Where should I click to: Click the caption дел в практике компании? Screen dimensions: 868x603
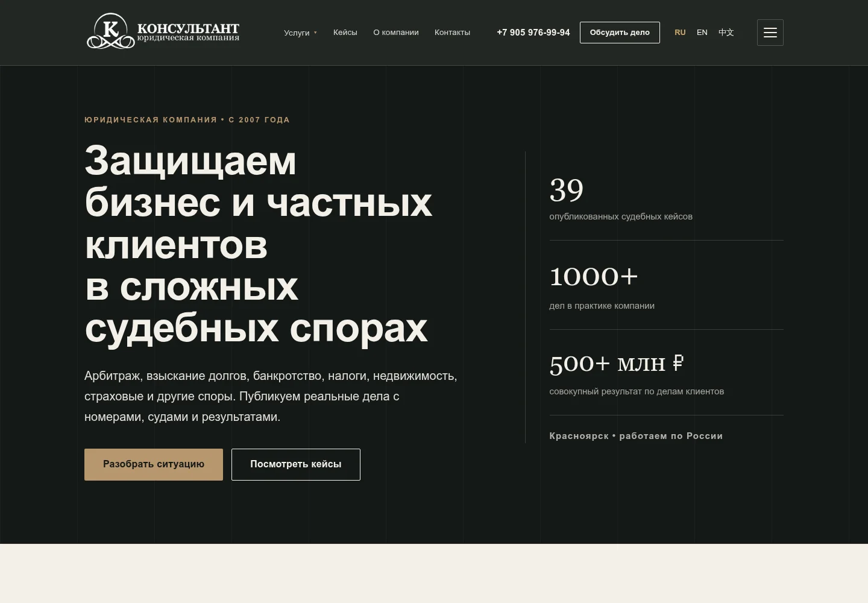pos(602,306)
